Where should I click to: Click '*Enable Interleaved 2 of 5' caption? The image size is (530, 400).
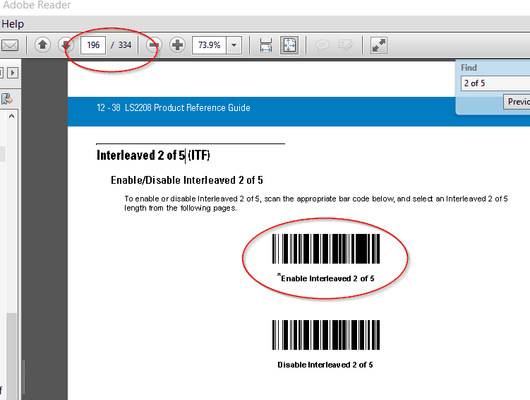[x=326, y=278]
